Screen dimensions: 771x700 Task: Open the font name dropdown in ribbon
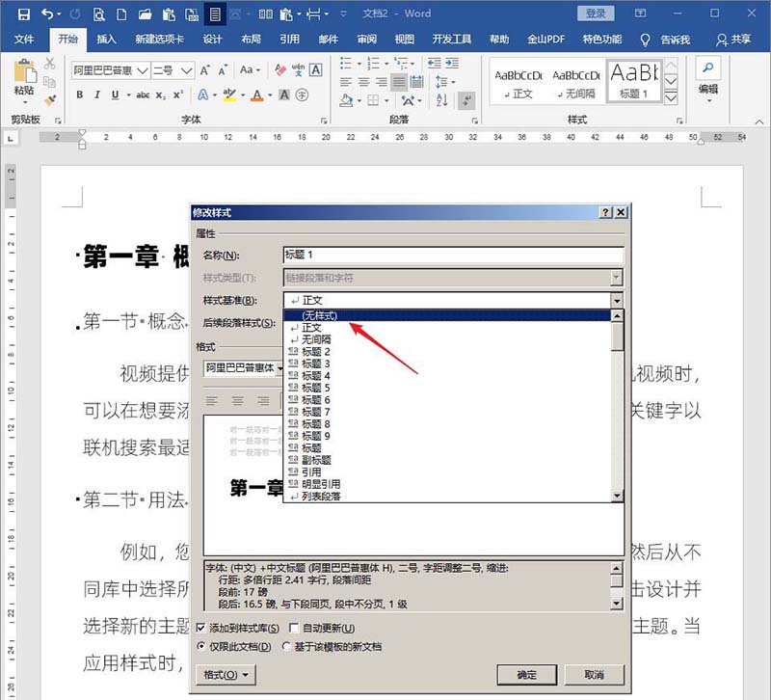(x=143, y=70)
